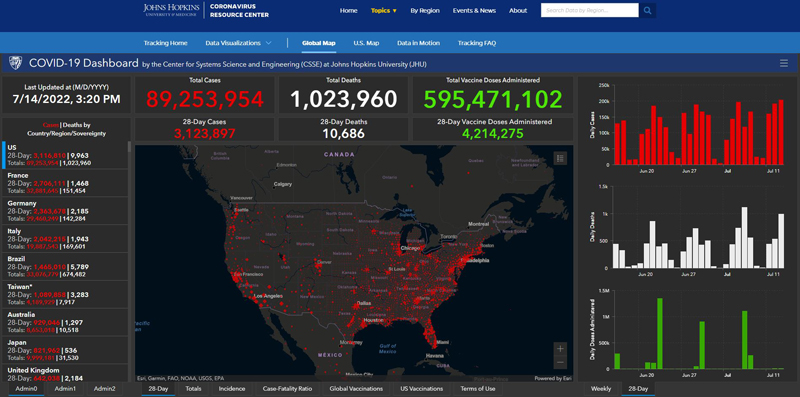Click the Johns Hopkins University logo
The width and height of the screenshot is (800, 397).
point(171,10)
